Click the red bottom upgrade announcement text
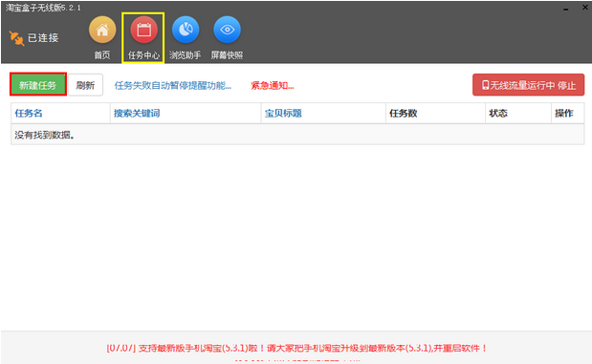 [x=296, y=348]
